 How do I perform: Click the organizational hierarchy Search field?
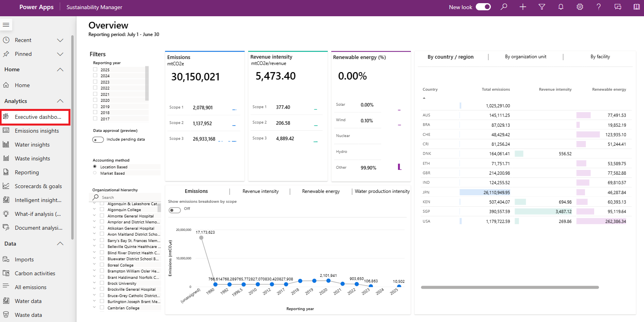(x=127, y=197)
